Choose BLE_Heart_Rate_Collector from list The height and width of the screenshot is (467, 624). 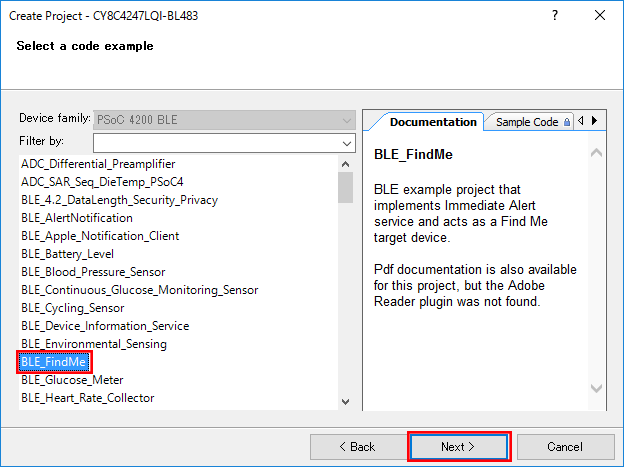(x=87, y=398)
